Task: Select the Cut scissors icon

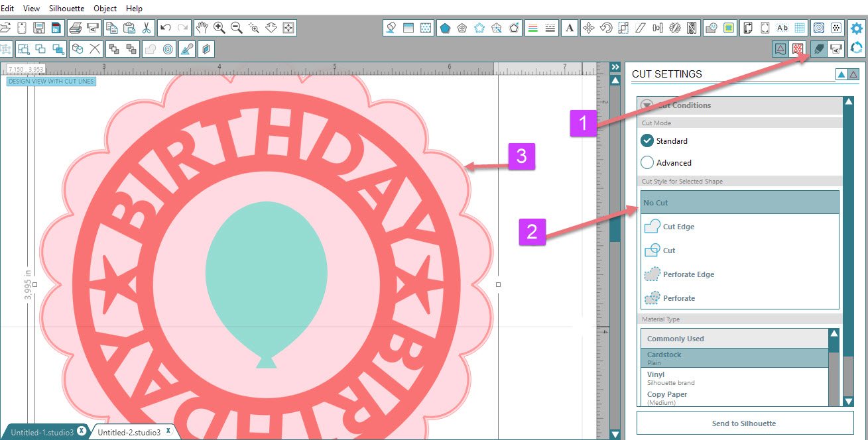Action: 147,28
